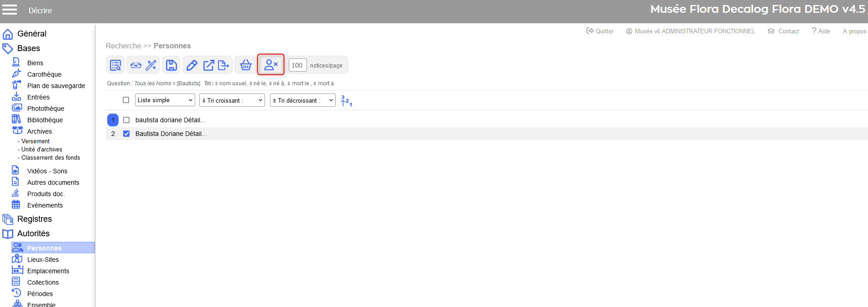Click the A propos link
Viewport: 868px width, 307px height.
point(854,31)
